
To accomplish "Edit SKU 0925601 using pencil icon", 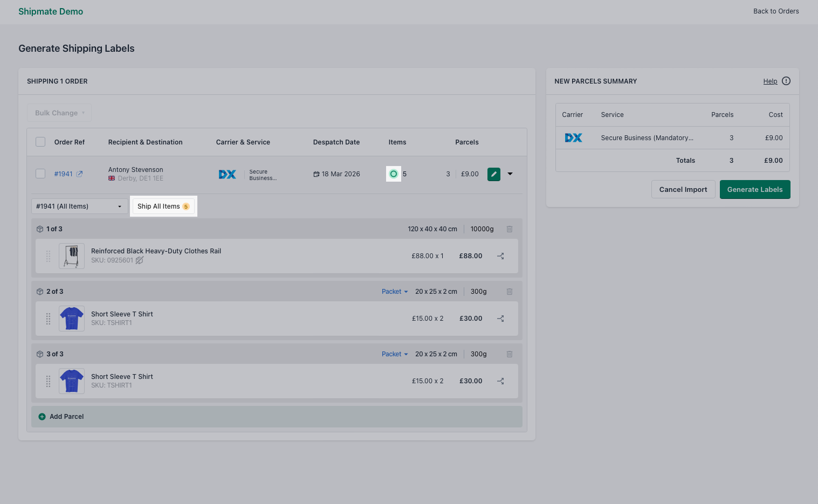I will (140, 260).
